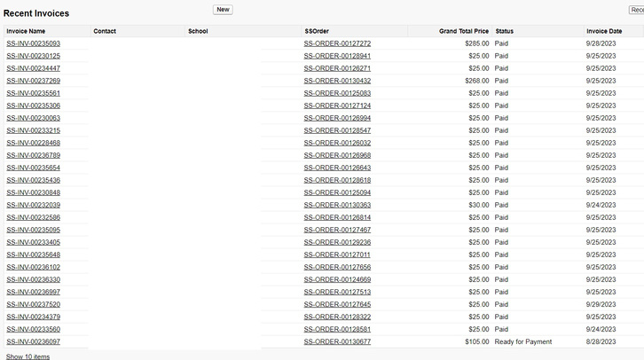
Task: Open order SS-ORDER-00126814
Action: click(x=337, y=217)
